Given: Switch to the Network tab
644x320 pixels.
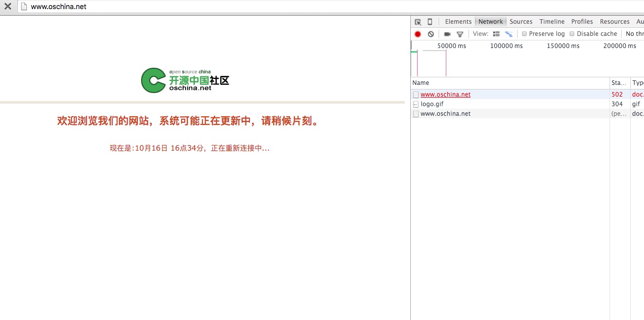Looking at the screenshot, I should 491,22.
